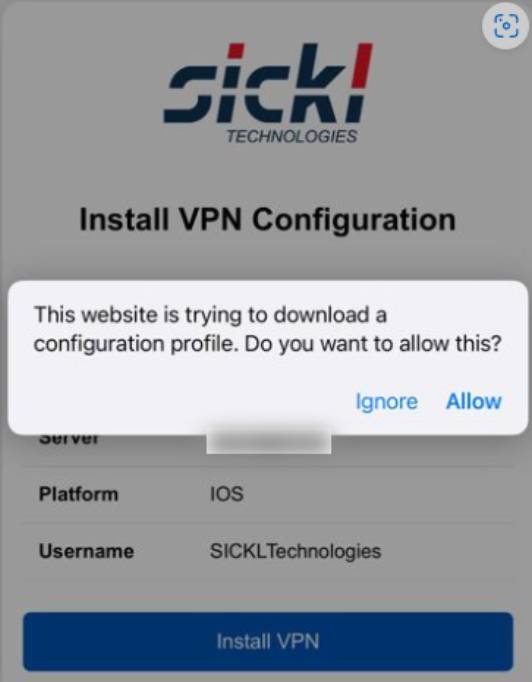Click the blue Install VPN button

point(268,642)
